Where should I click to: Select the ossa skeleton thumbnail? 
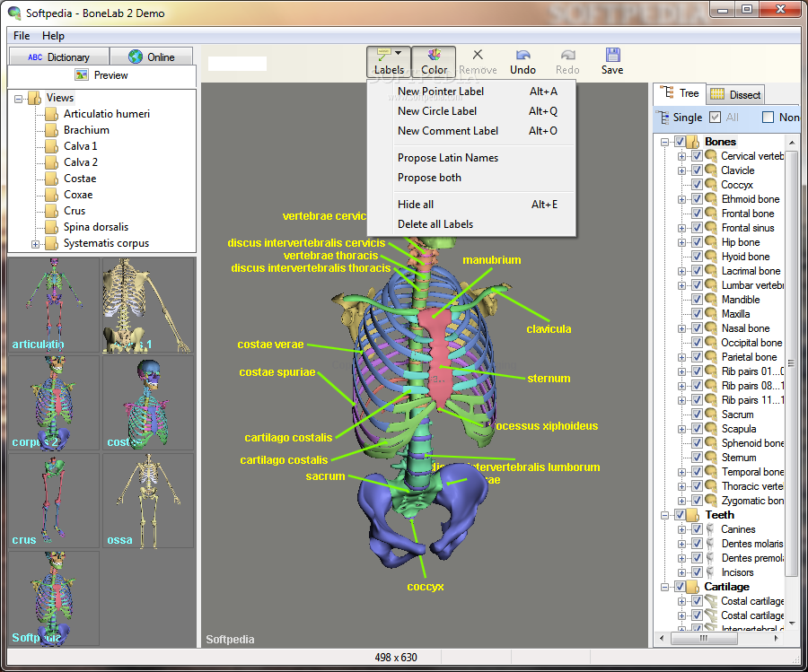[148, 500]
